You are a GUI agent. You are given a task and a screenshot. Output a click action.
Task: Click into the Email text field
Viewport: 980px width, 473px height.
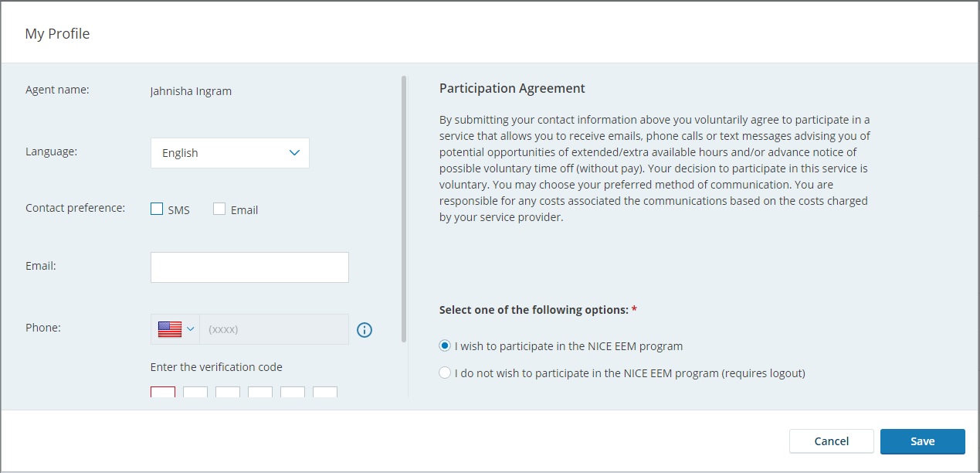click(249, 267)
